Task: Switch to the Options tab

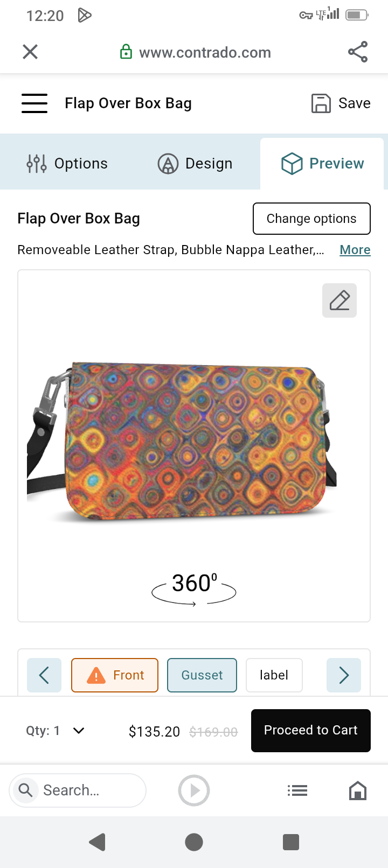Action: 67,164
